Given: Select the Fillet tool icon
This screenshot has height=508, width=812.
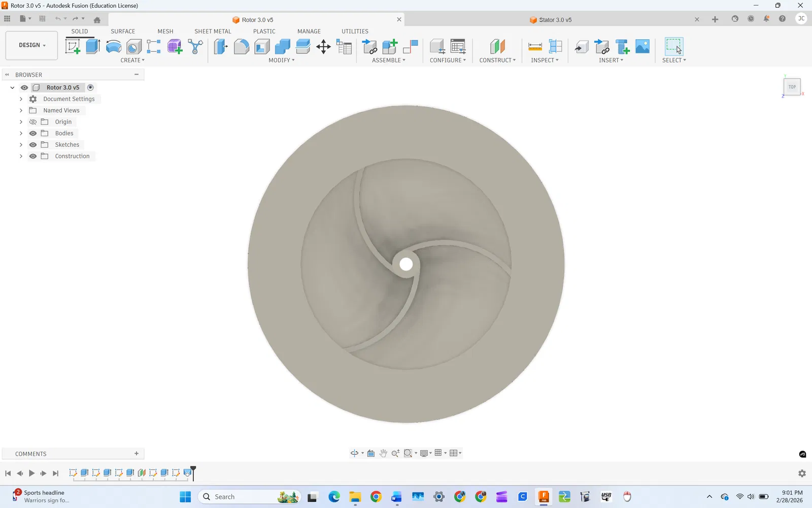Looking at the screenshot, I should 242,47.
